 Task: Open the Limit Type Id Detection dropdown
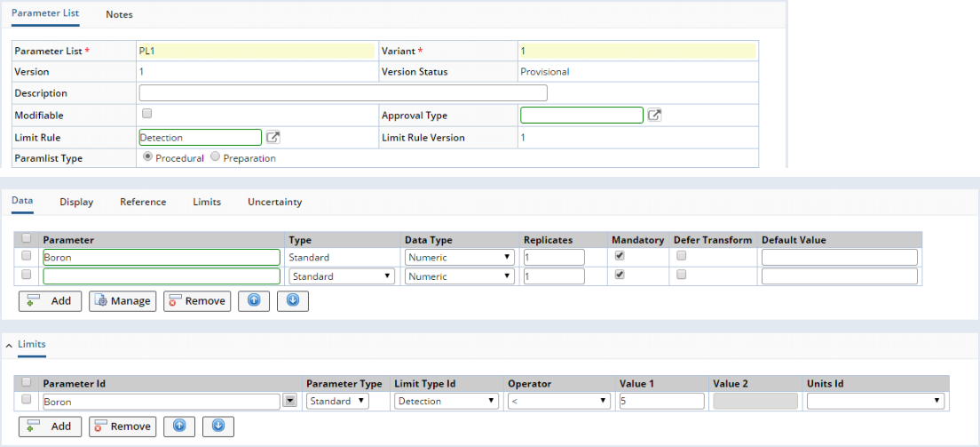click(x=447, y=402)
